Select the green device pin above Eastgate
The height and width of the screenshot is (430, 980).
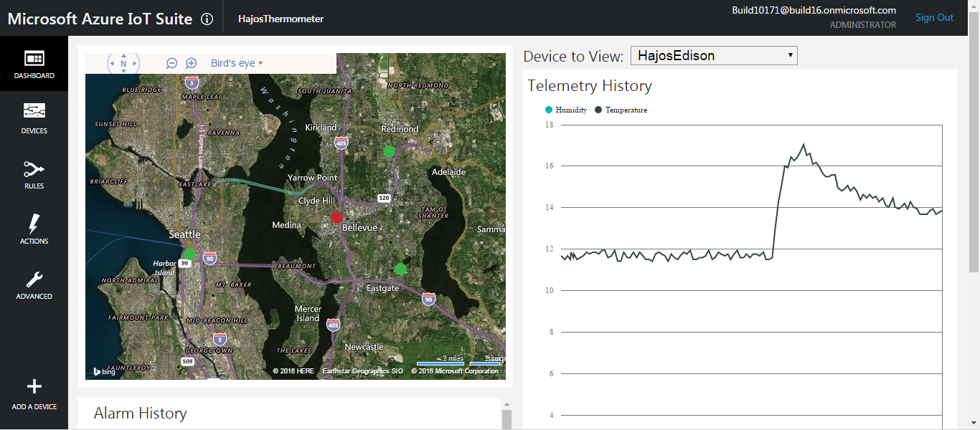(400, 269)
